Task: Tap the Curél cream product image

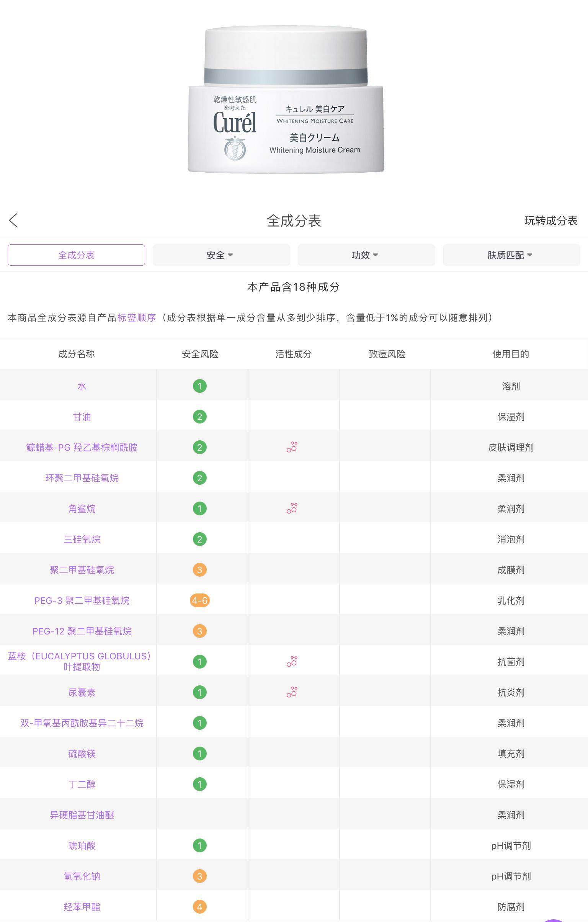Action: (286, 100)
